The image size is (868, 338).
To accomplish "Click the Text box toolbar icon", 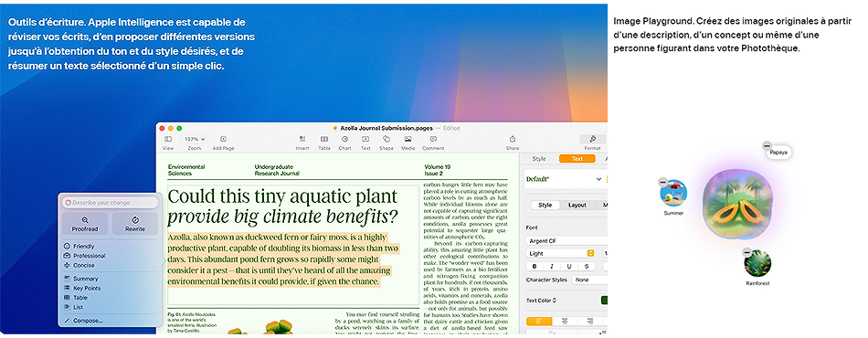I will click(365, 139).
